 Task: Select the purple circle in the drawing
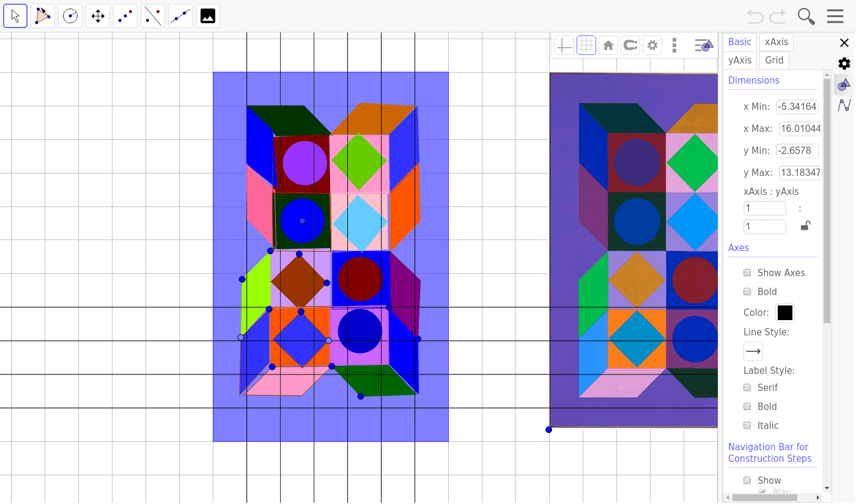(x=304, y=163)
